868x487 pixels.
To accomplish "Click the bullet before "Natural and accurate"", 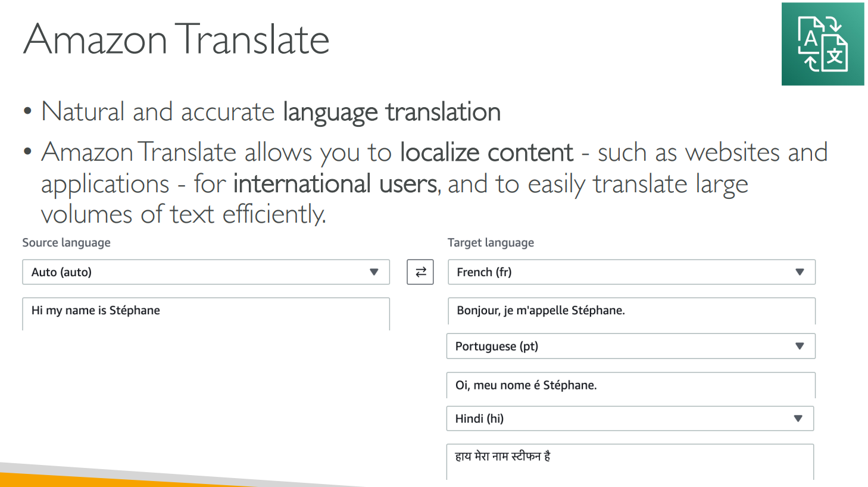I will [27, 111].
